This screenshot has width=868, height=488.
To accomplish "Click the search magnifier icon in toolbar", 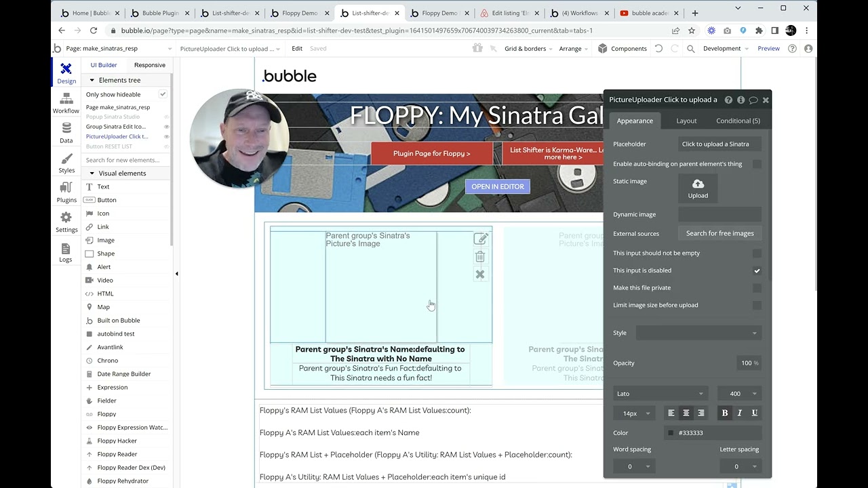I will 690,49.
